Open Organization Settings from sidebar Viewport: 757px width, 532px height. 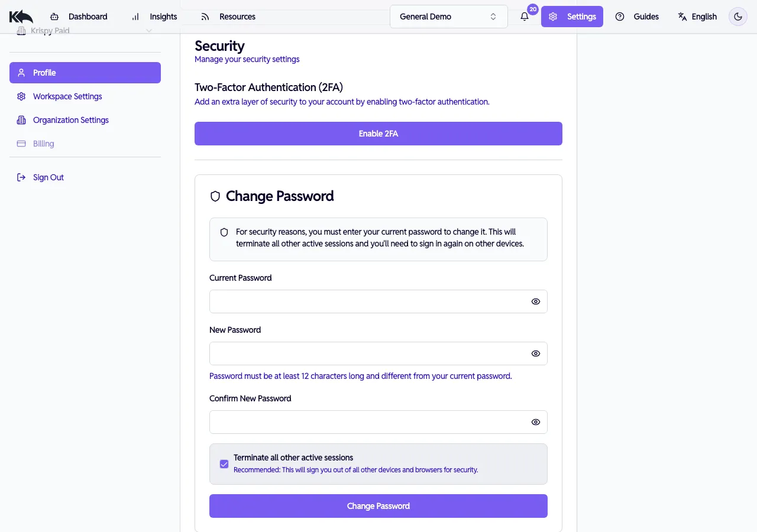70,120
